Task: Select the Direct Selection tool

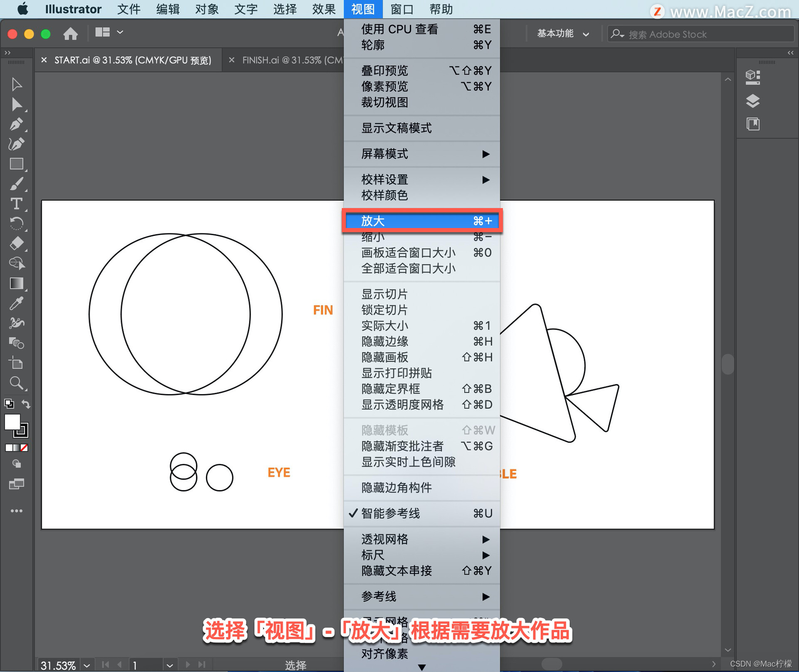Action: pos(16,104)
